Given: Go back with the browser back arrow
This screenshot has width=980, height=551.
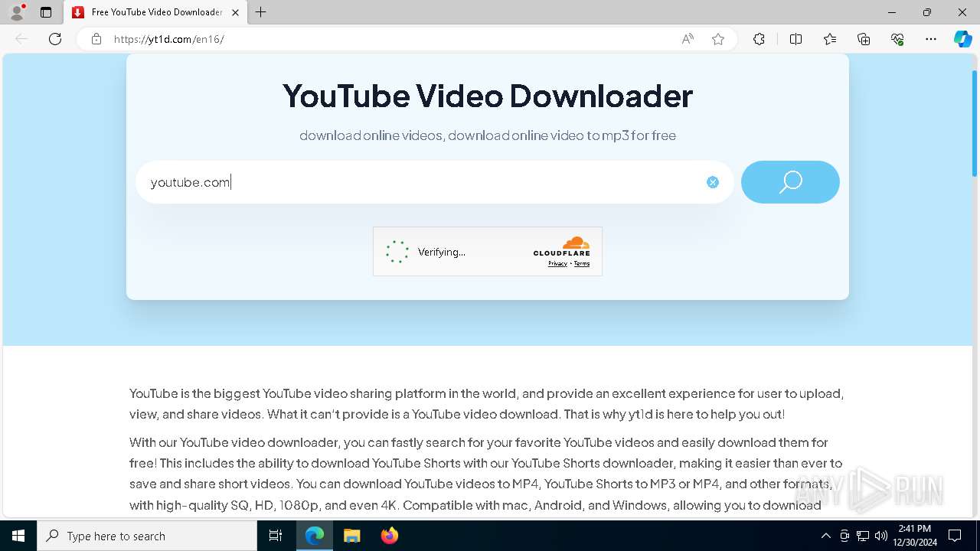Looking at the screenshot, I should [x=21, y=39].
